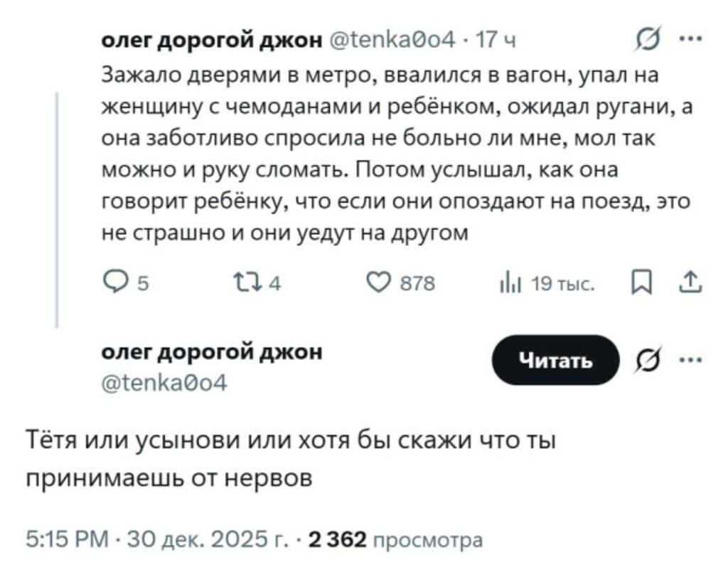Open the more options menu on the top tweet
The height and width of the screenshot is (577, 728).
pyautogui.click(x=687, y=41)
